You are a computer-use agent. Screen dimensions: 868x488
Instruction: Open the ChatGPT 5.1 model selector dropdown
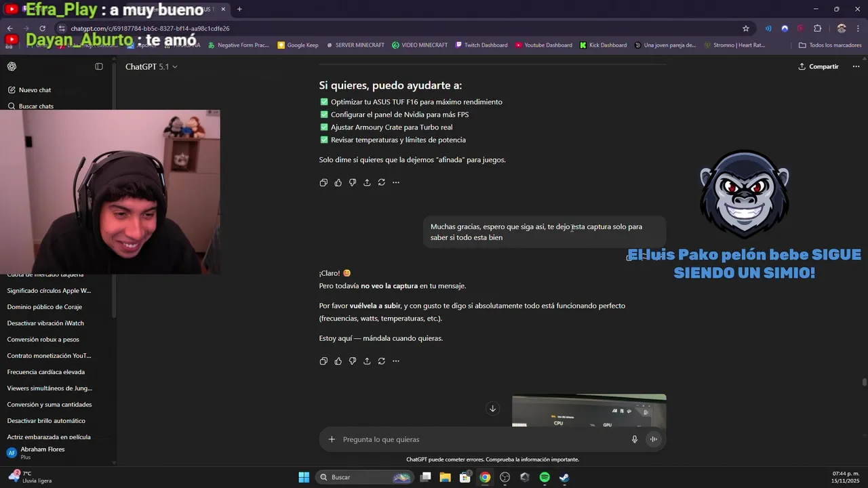point(151,66)
